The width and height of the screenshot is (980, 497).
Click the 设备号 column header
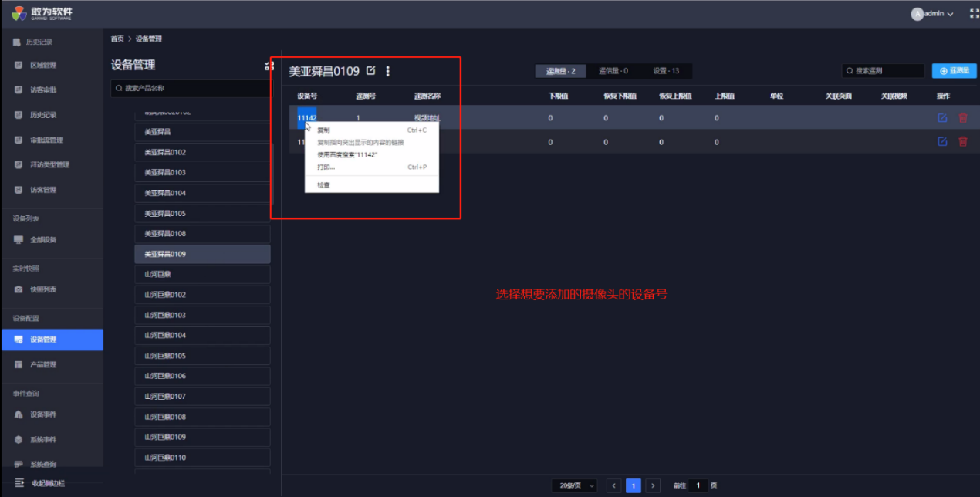click(307, 96)
